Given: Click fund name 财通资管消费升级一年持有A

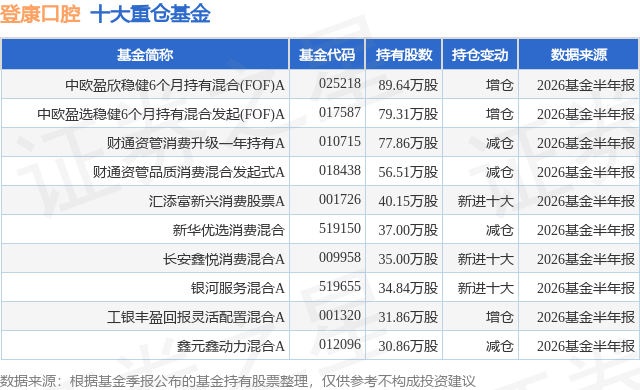Looking at the screenshot, I should [x=196, y=143].
